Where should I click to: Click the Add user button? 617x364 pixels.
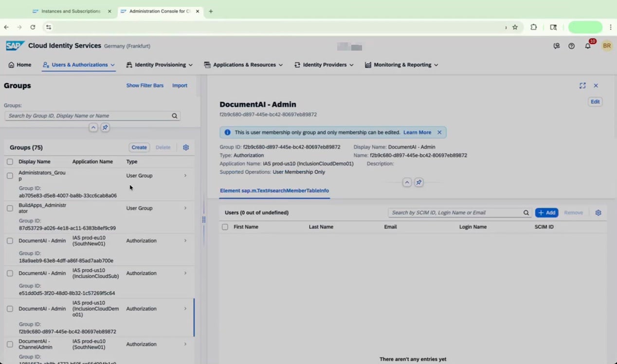(546, 213)
